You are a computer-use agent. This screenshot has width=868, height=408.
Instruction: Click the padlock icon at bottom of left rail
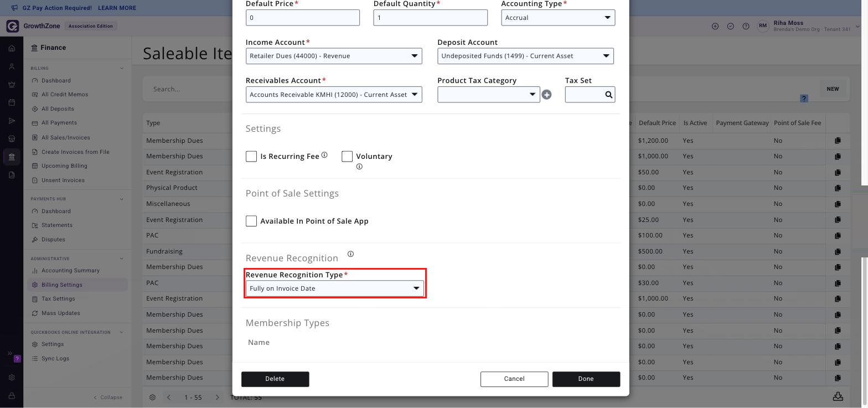click(12, 396)
